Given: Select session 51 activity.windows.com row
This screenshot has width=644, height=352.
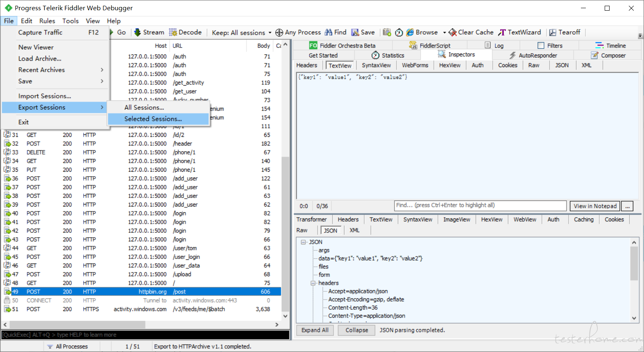Looking at the screenshot, I should coord(141,309).
